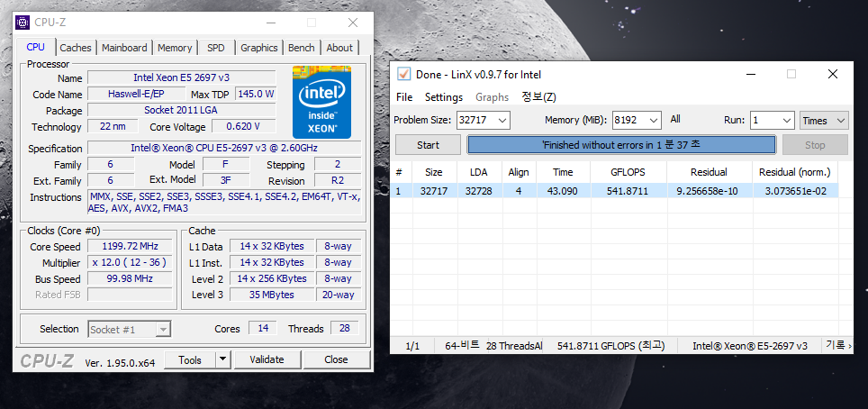Image resolution: width=868 pixels, height=409 pixels.
Task: Click the Align column header
Action: click(519, 172)
